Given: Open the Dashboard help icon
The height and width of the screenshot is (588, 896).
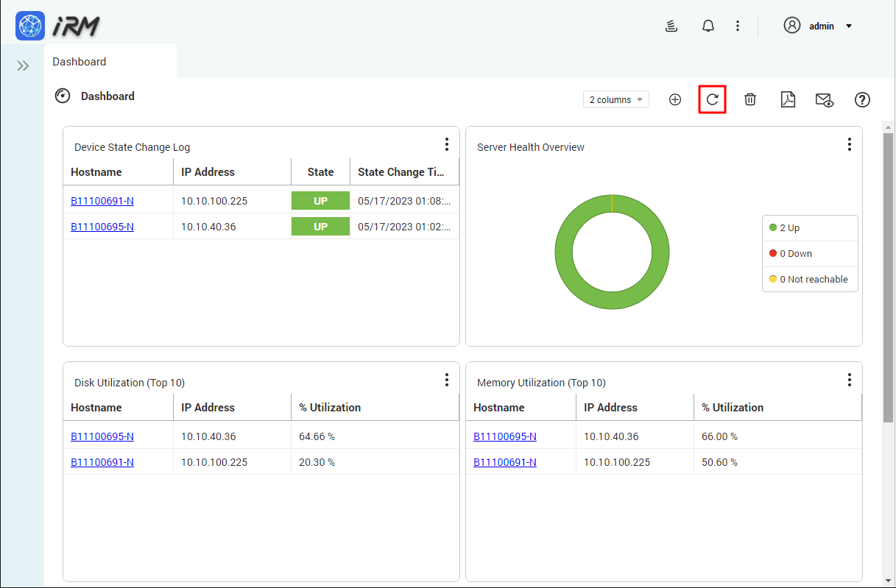Looking at the screenshot, I should [862, 99].
